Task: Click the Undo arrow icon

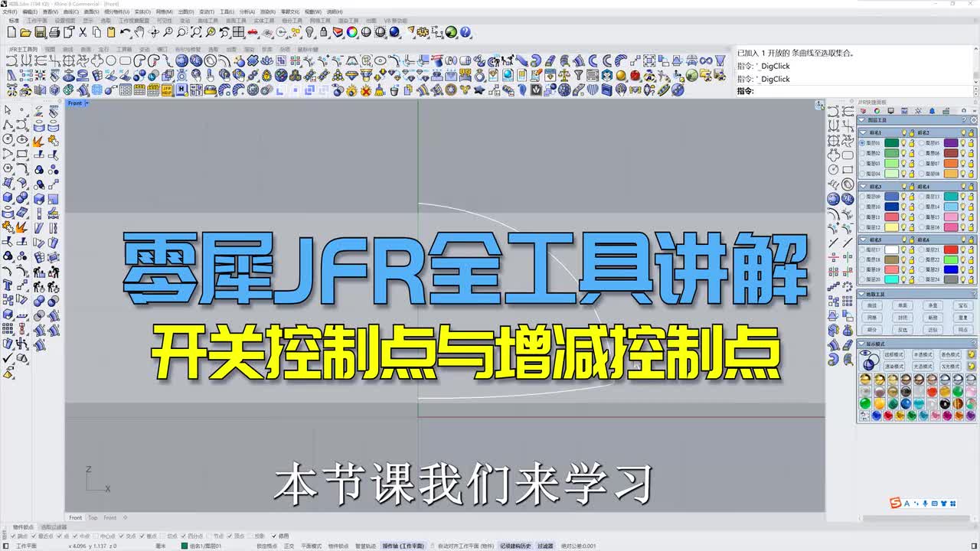Action: [125, 32]
